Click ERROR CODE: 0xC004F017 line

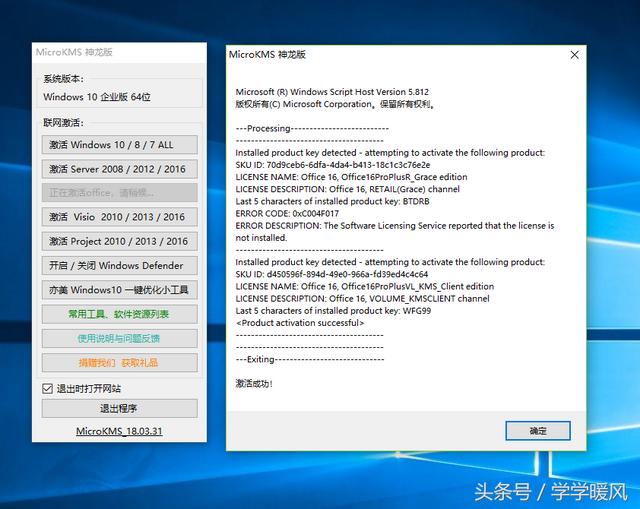tap(287, 213)
